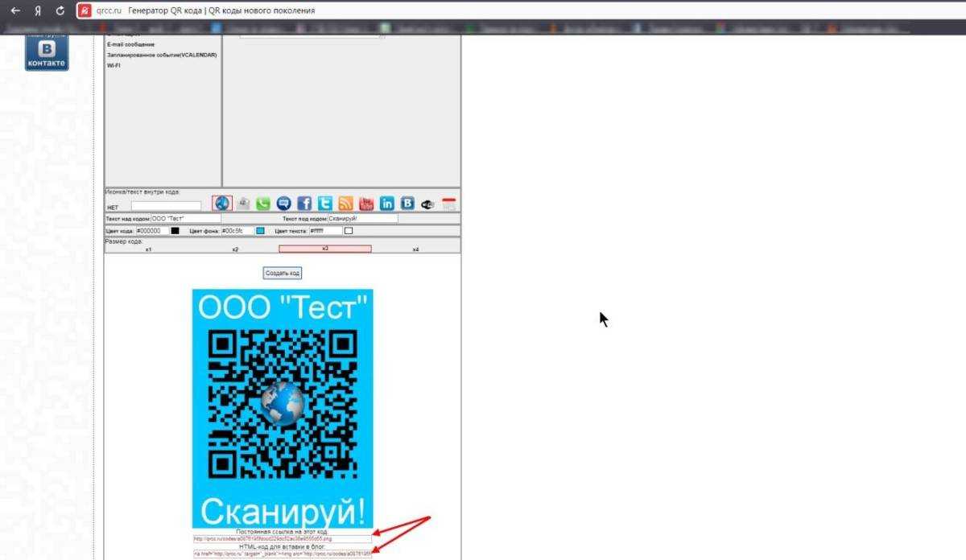Screen dimensions: 966x560
Task: Choose the Wi-Fi icon in the icon row
Action: (428, 204)
